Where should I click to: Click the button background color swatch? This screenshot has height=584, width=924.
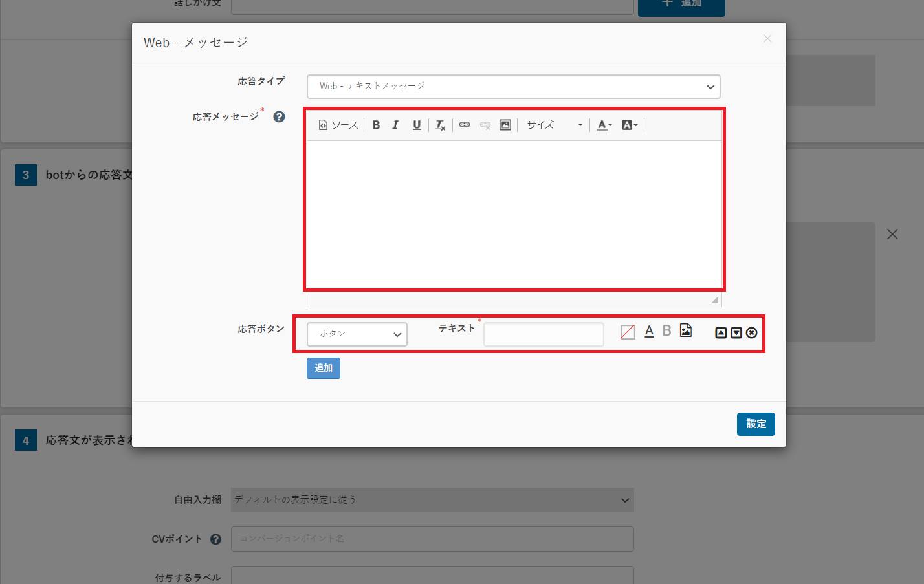[628, 332]
